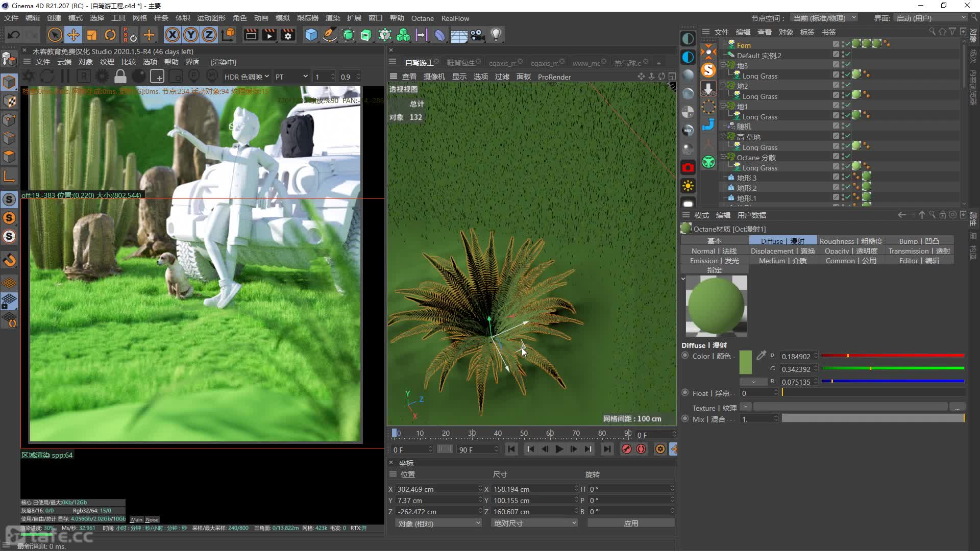980x551 pixels.
Task: Open the 节点空间 dropdown
Action: click(x=824, y=18)
